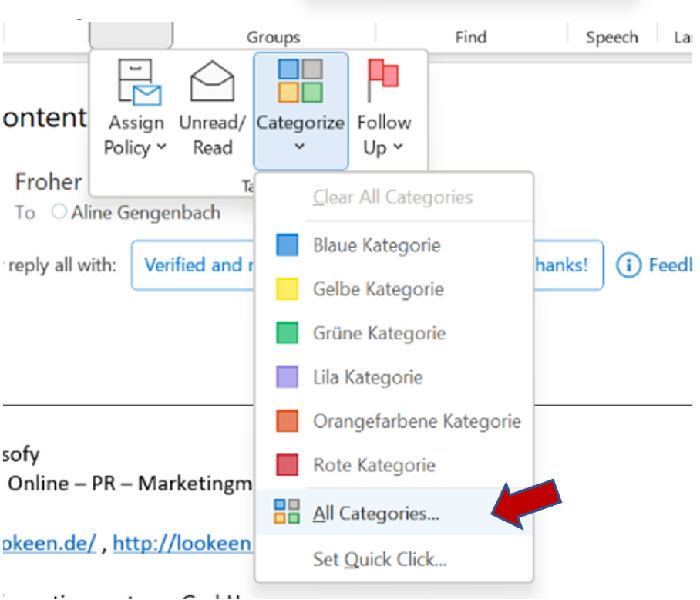Viewport: 700px width, 600px height.
Task: Click the All Categories grid icon
Action: pyautogui.click(x=287, y=513)
